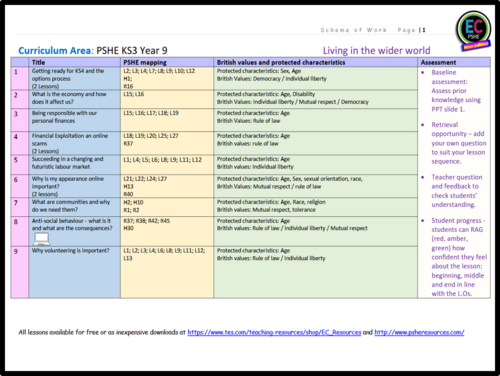Click Financial Exploitation an online scams cell
This screenshot has height=376, width=500.
70,143
